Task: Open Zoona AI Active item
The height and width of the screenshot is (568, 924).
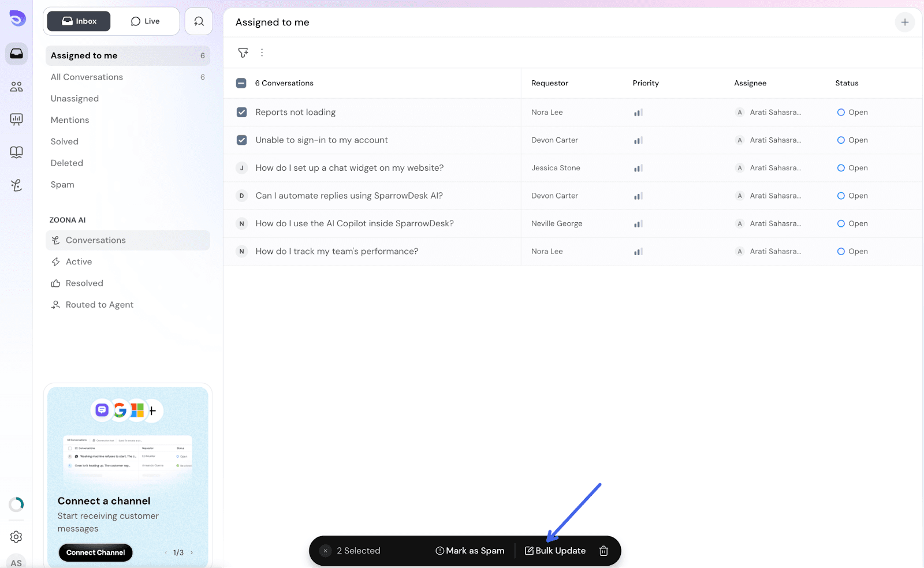Action: 128,261
